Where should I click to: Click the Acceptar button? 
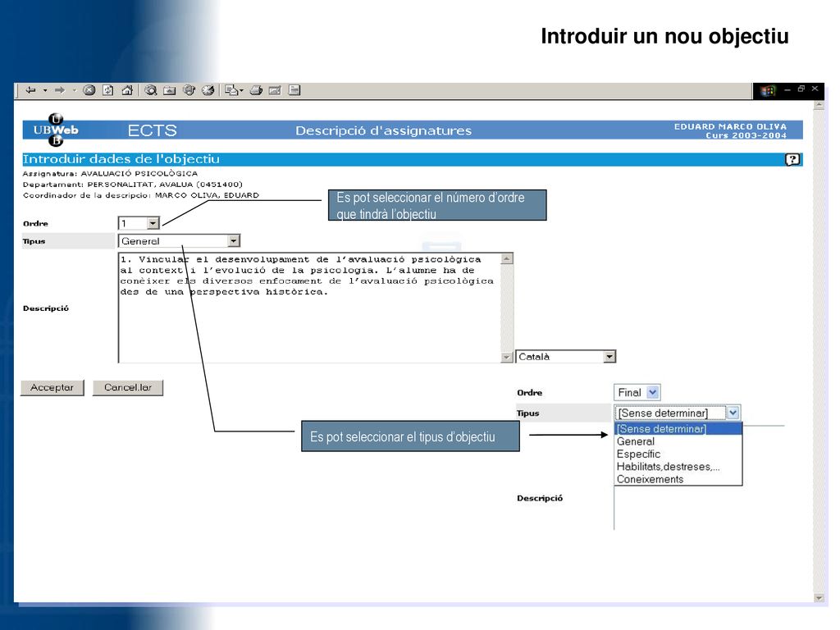(52, 387)
